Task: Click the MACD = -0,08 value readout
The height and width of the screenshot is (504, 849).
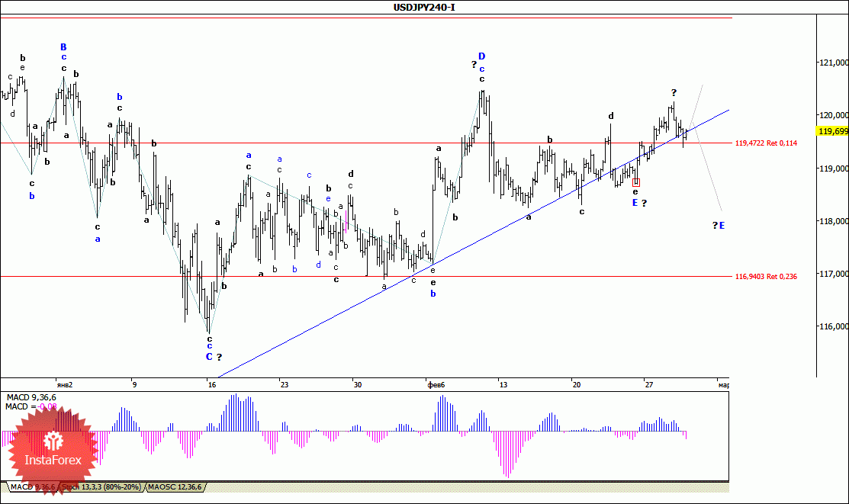Action: click(31, 406)
